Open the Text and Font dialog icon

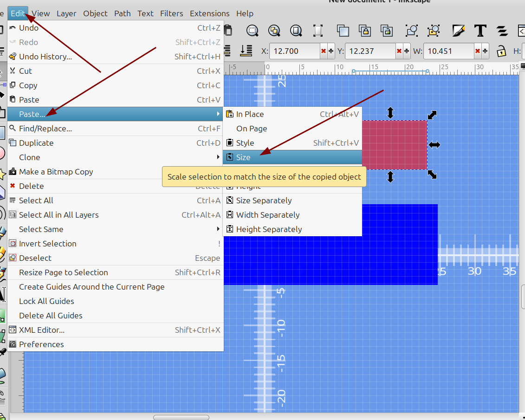point(480,31)
